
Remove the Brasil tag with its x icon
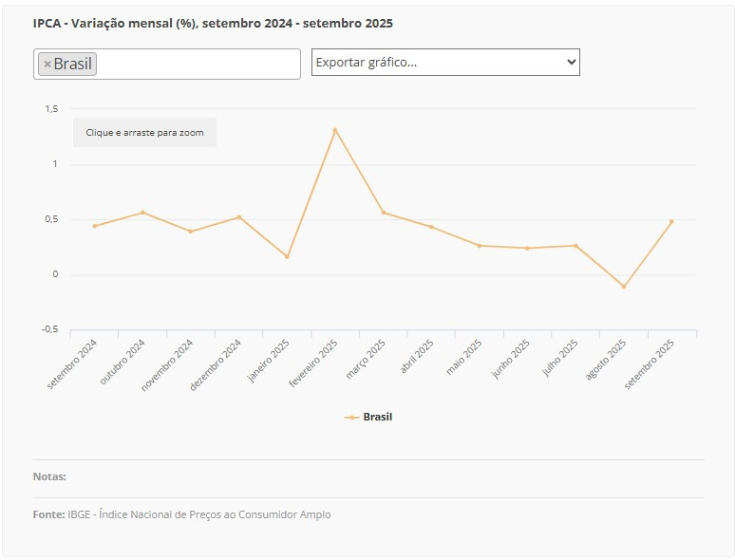tap(47, 65)
